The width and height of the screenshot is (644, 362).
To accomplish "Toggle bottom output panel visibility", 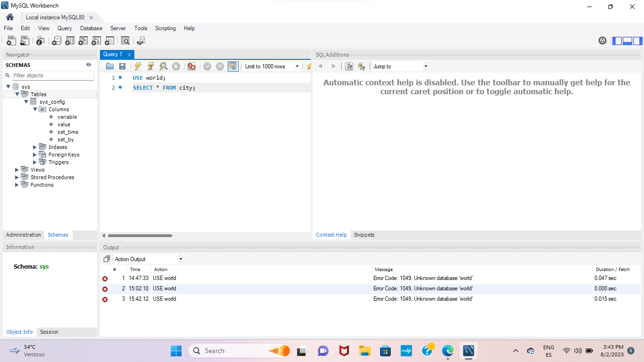I will click(627, 41).
